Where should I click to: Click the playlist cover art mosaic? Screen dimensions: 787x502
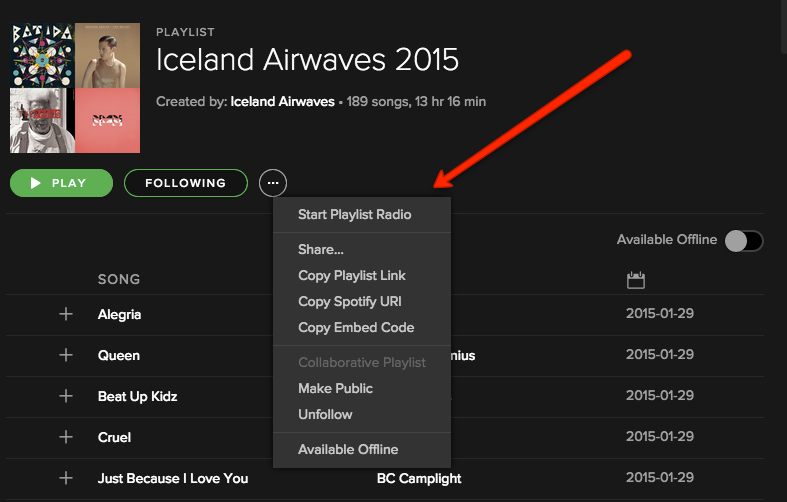[75, 88]
